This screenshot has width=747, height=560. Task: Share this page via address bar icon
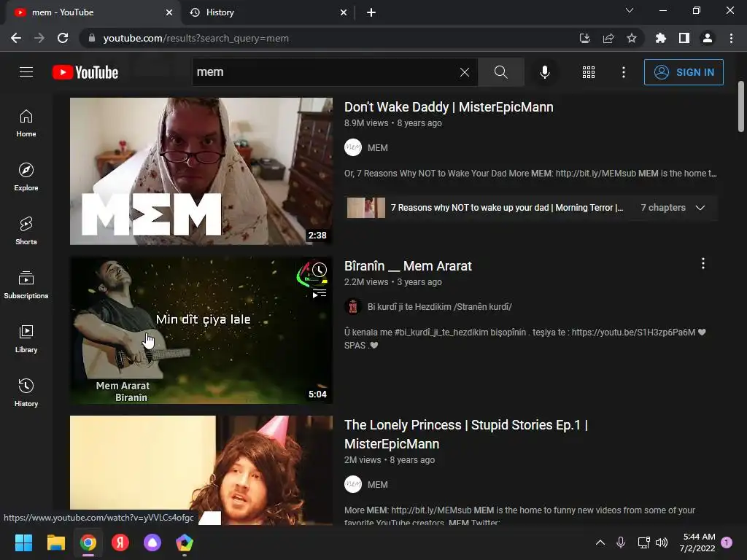608,38
